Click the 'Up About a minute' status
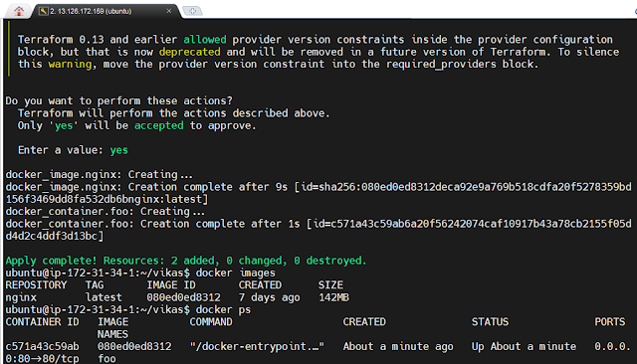The height and width of the screenshot is (364, 637). [524, 346]
